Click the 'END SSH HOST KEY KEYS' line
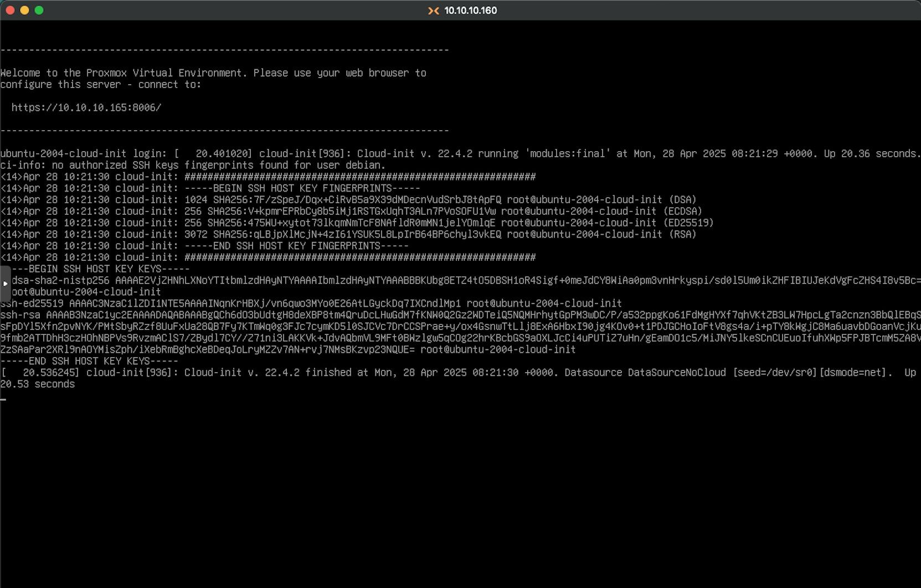The image size is (921, 588). pos(89,361)
